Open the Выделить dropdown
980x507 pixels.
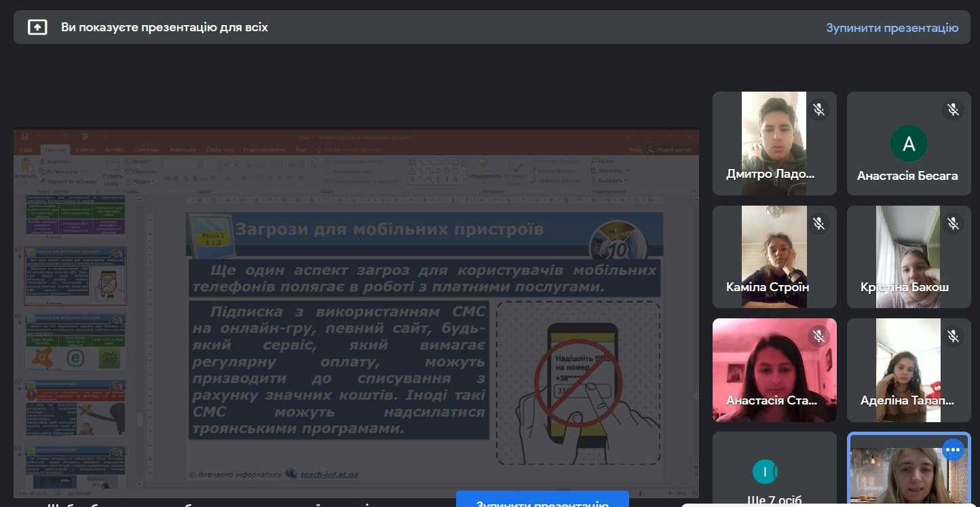(608, 181)
